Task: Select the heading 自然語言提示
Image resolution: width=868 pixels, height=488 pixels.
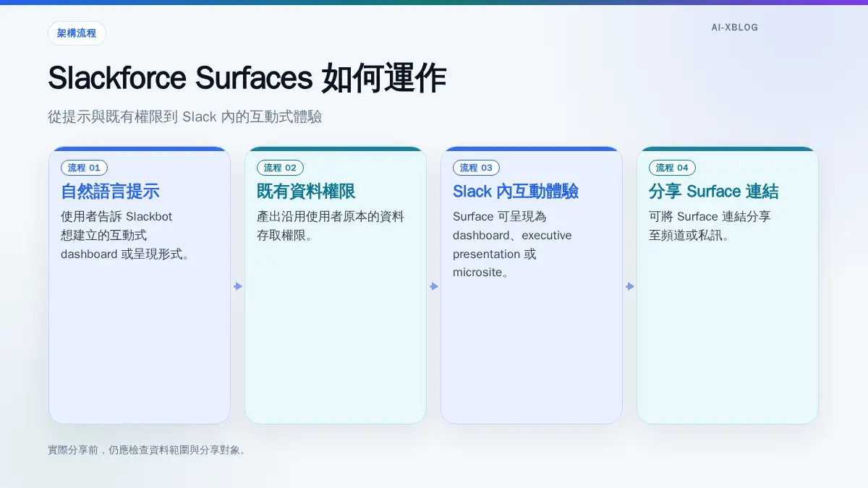Action: [x=110, y=192]
